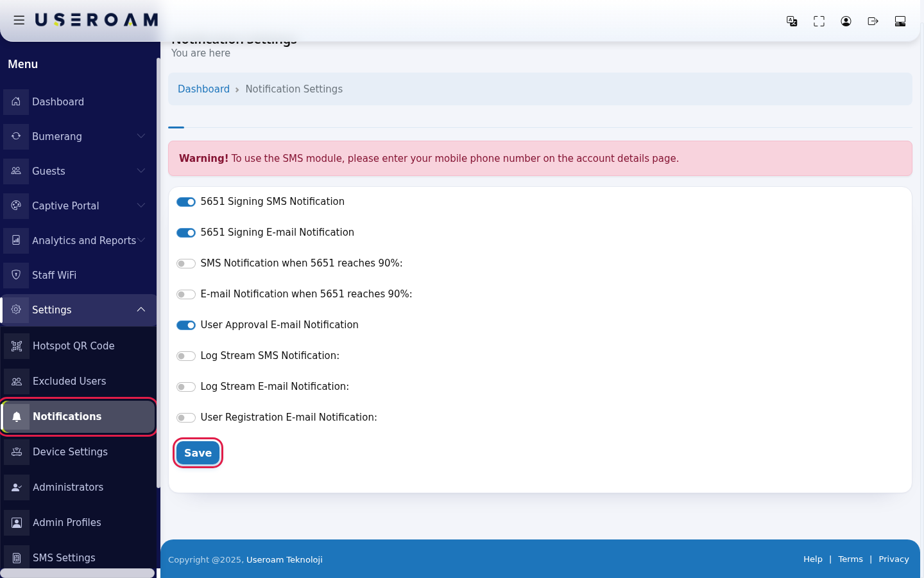Open the hamburger menu icon

pyautogui.click(x=19, y=21)
